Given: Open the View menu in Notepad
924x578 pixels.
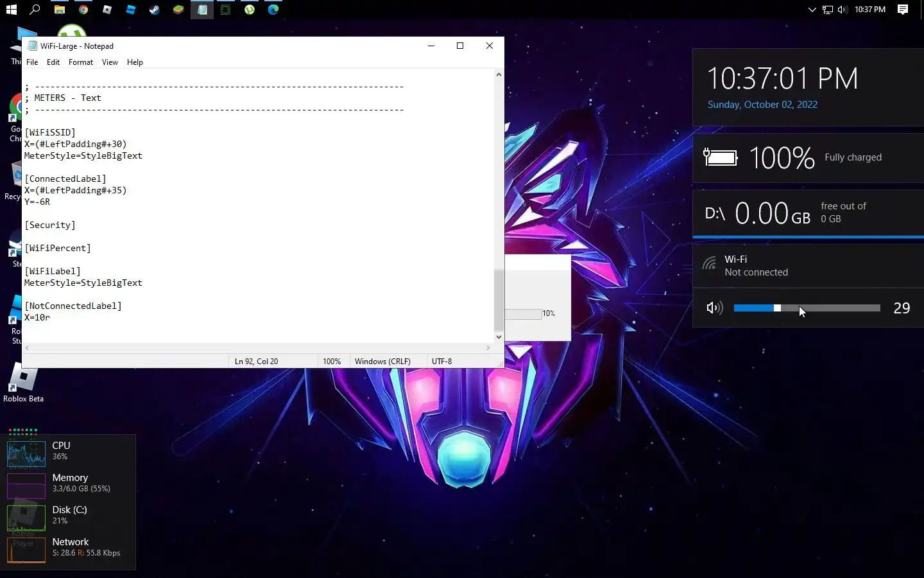Looking at the screenshot, I should coord(110,62).
